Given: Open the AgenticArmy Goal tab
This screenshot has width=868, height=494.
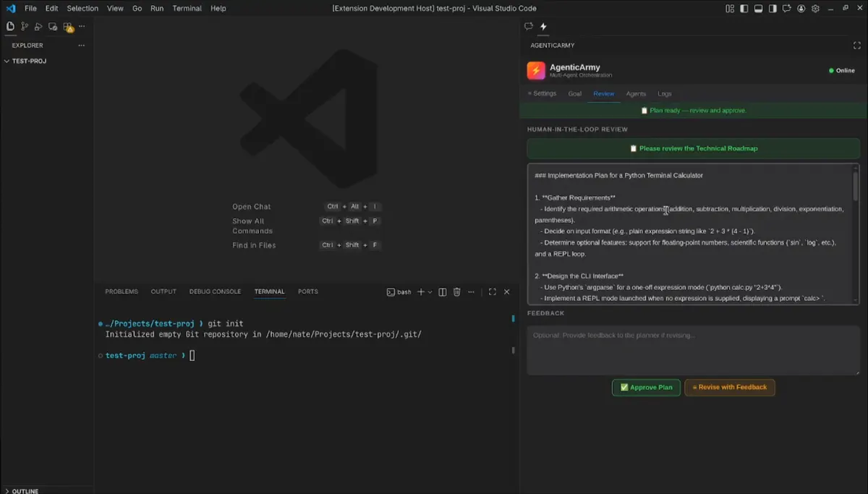Looking at the screenshot, I should coord(575,93).
